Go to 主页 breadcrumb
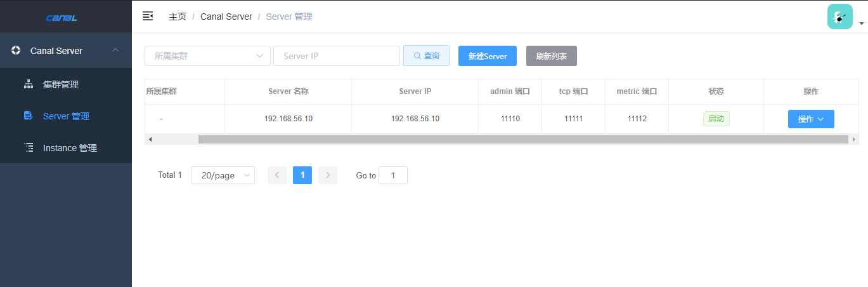Viewport: 868px width, 287px height. click(178, 17)
